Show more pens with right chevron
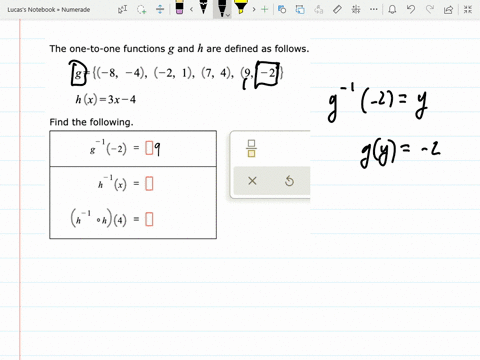 pyautogui.click(x=254, y=9)
